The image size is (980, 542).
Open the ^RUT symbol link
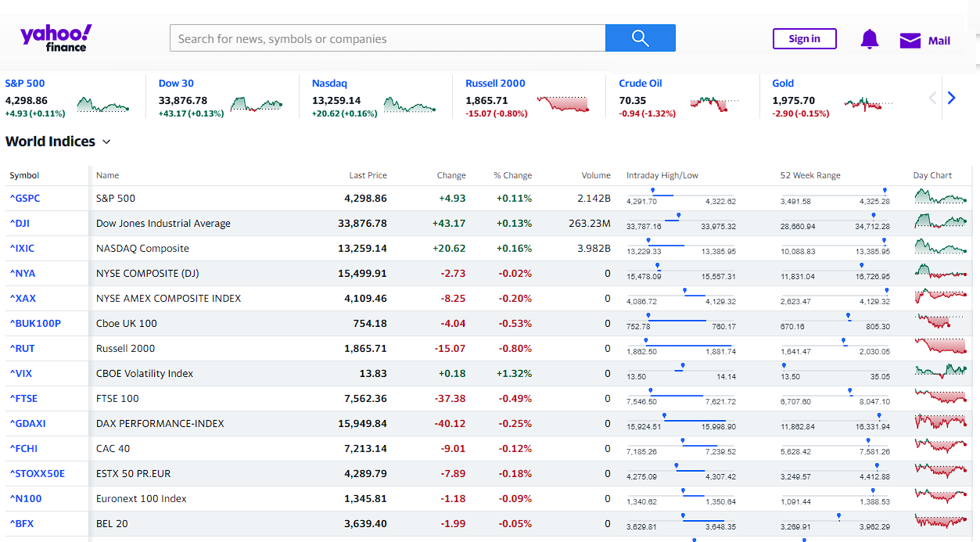[x=22, y=348]
